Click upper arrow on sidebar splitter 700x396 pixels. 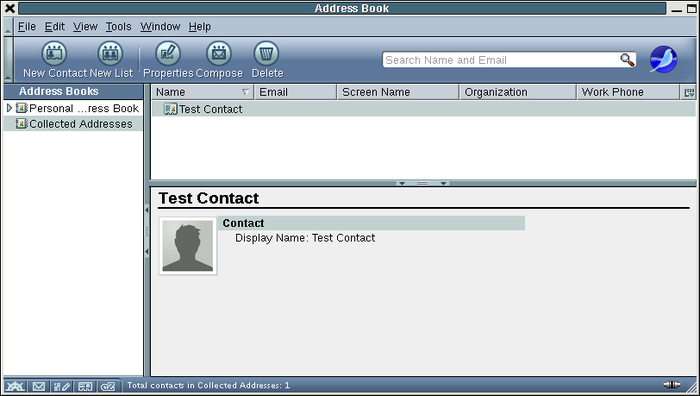click(x=146, y=209)
